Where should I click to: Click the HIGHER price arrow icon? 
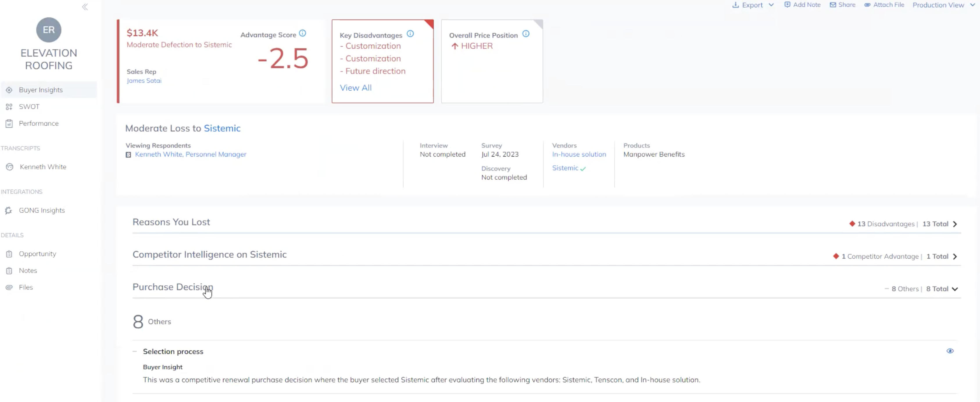(x=455, y=46)
